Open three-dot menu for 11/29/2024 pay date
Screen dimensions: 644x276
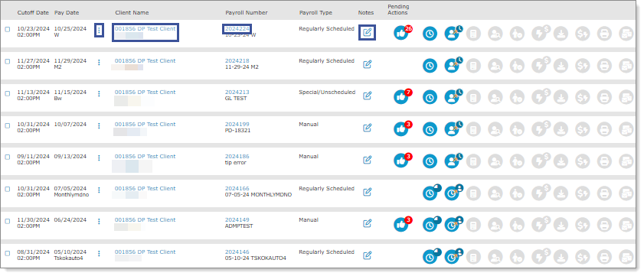coord(99,63)
